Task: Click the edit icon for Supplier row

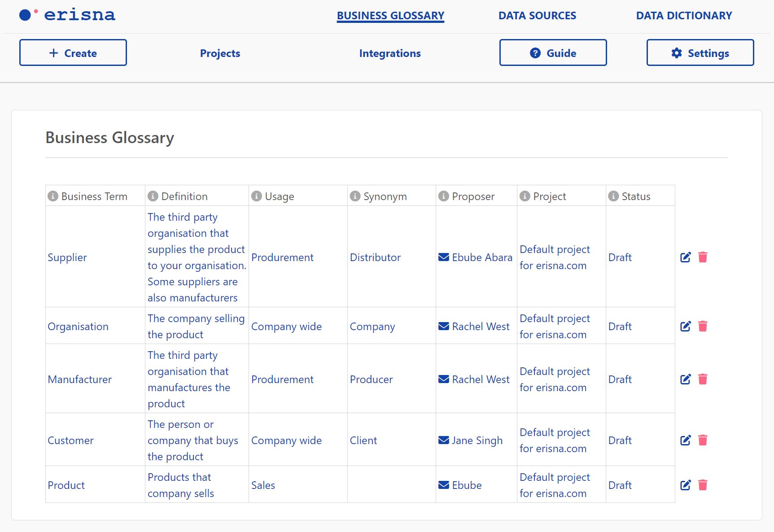Action: click(685, 257)
